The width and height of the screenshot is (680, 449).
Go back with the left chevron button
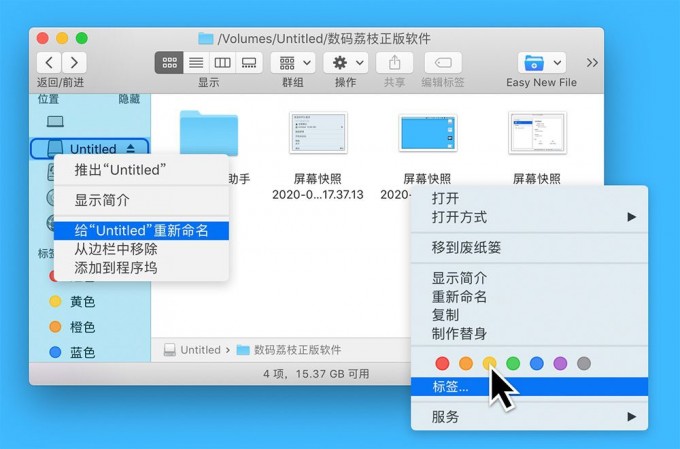pos(49,63)
